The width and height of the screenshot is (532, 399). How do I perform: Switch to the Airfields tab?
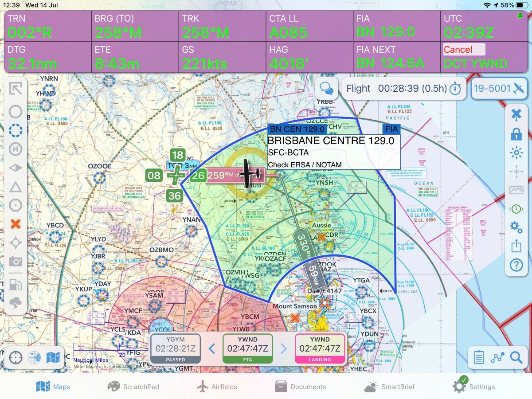(x=217, y=387)
